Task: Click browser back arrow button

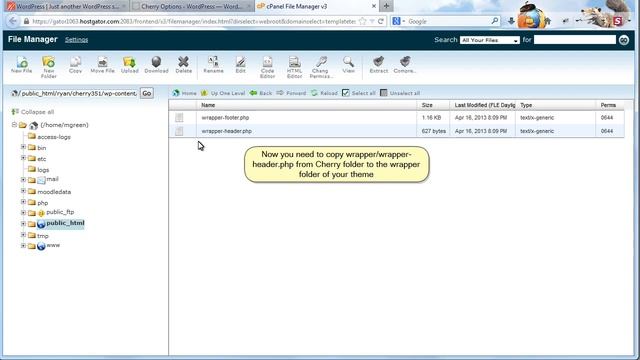Action: pos(13,21)
